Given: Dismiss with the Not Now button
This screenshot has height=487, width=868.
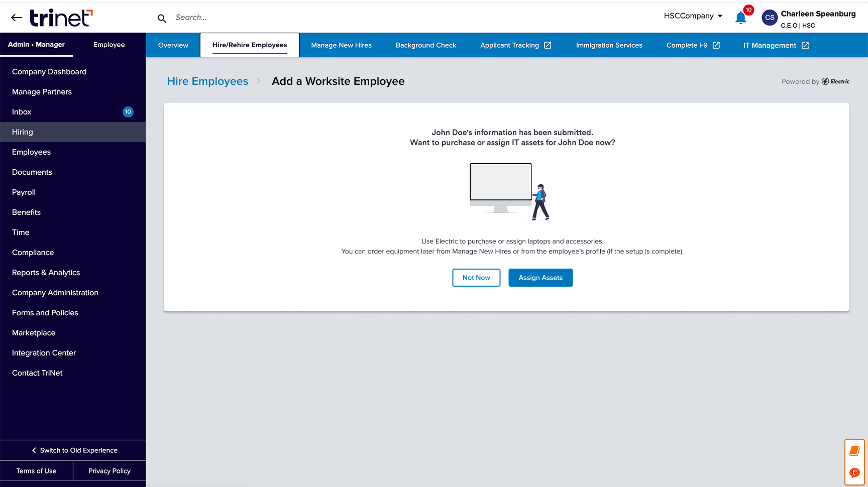Looking at the screenshot, I should pos(476,278).
